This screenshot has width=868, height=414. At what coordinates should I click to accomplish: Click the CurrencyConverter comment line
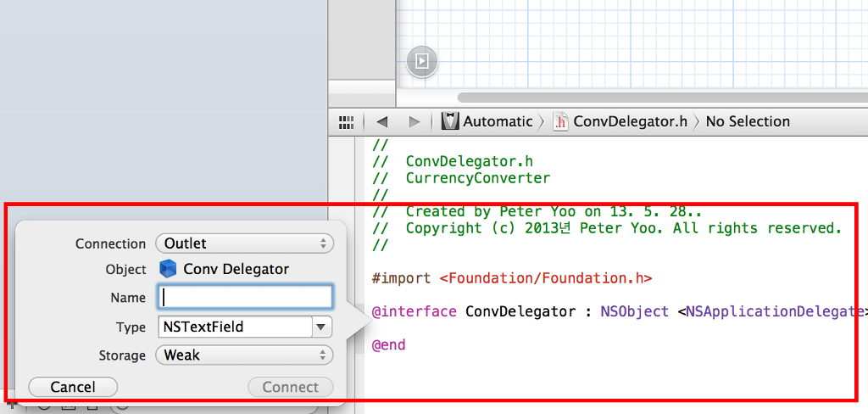pyautogui.click(x=461, y=178)
